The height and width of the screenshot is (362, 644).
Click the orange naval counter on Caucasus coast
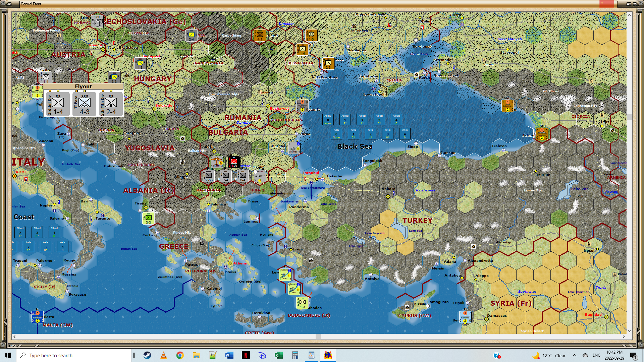(x=507, y=106)
